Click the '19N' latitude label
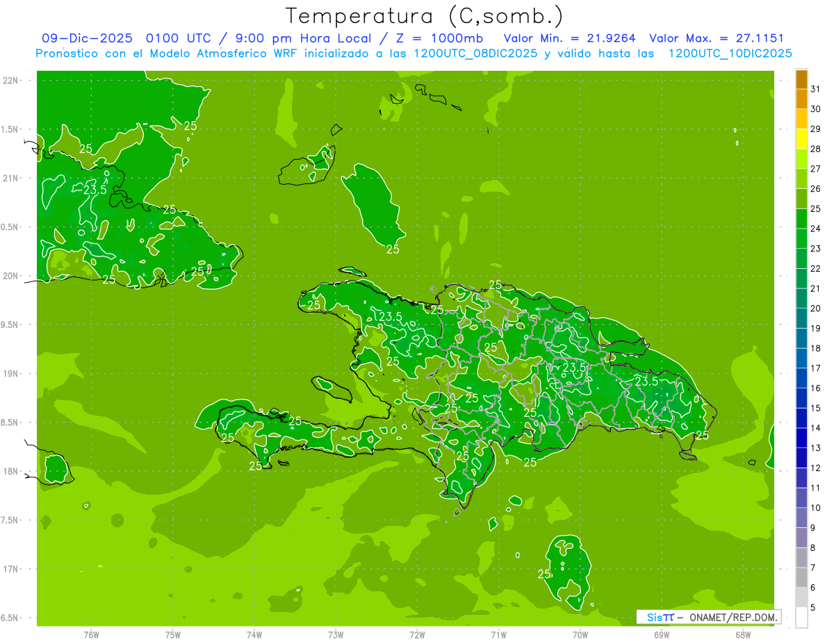This screenshot has width=834, height=644. click(x=11, y=374)
